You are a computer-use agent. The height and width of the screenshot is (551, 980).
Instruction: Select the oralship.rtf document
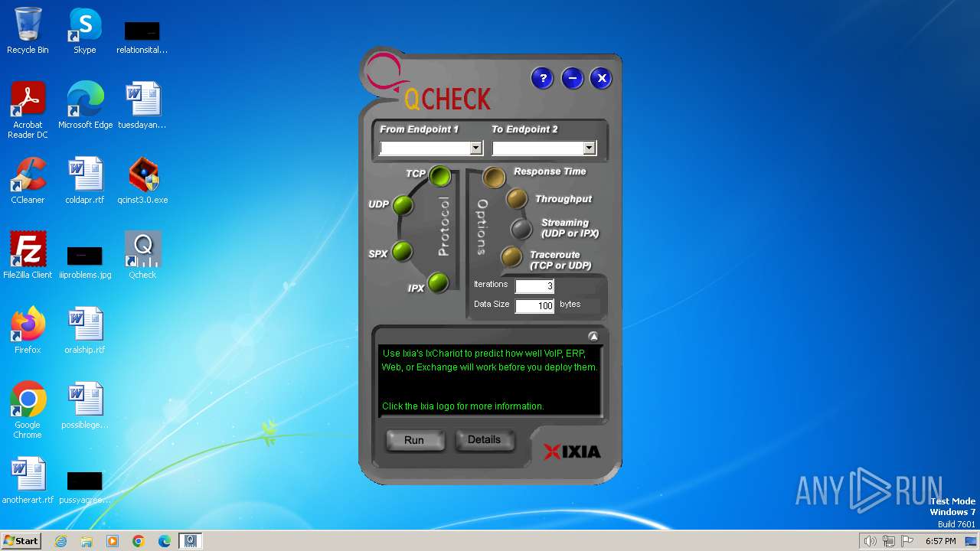click(x=85, y=331)
